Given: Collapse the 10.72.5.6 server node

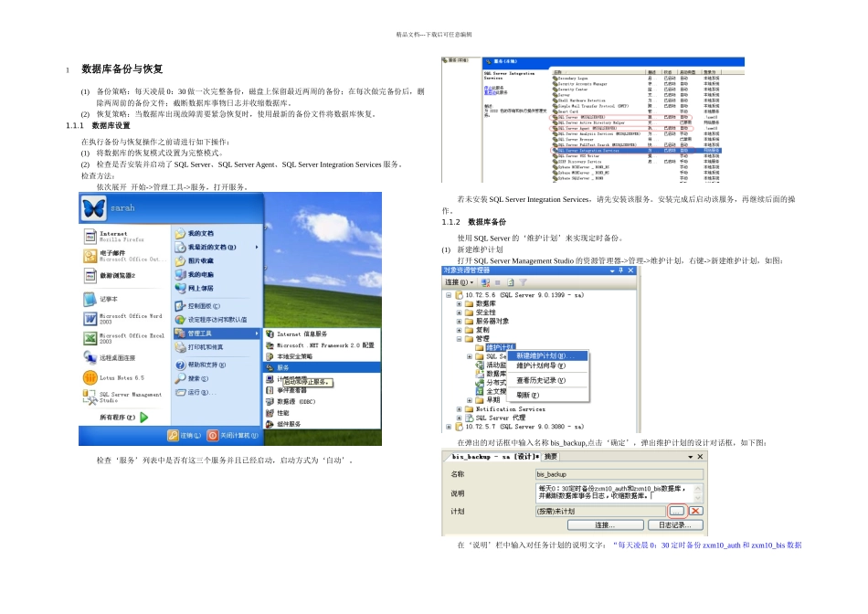Looking at the screenshot, I should (449, 295).
